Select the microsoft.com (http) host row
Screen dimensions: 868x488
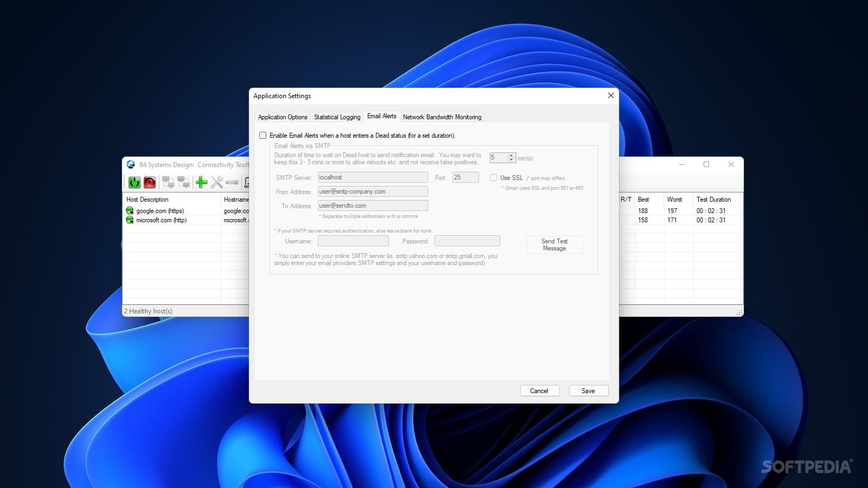click(187, 220)
